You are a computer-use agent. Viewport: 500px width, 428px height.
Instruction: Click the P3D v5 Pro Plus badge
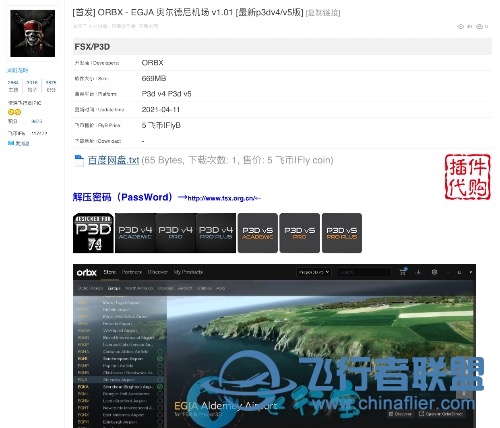342,233
